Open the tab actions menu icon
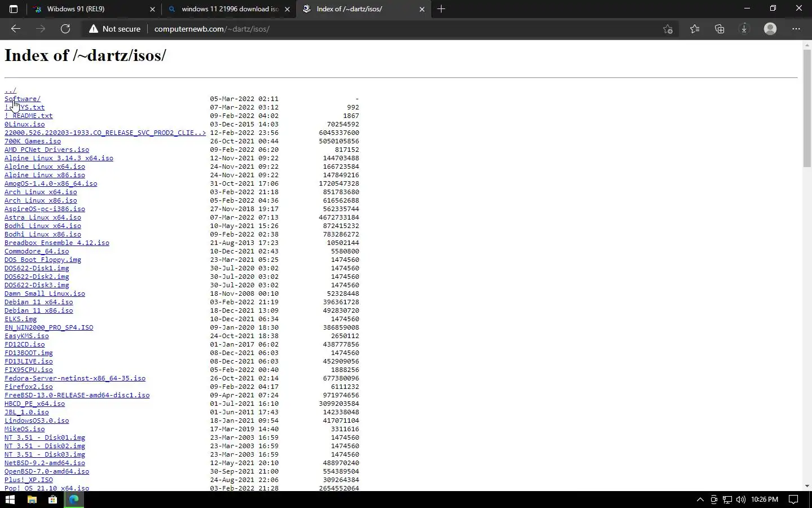Screen dimensions: 812x508 coord(14,9)
